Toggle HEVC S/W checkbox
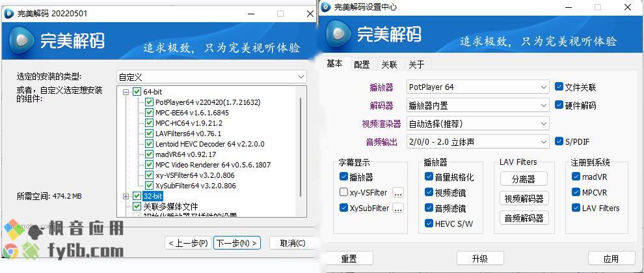 coord(429,223)
